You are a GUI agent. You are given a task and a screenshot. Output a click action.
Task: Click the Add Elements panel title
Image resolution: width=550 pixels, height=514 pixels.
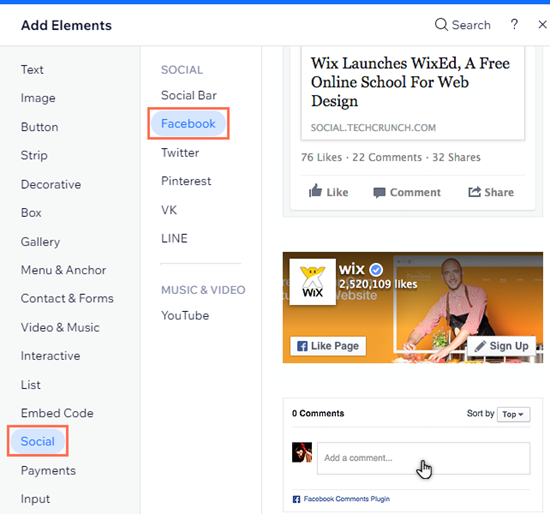click(x=66, y=25)
